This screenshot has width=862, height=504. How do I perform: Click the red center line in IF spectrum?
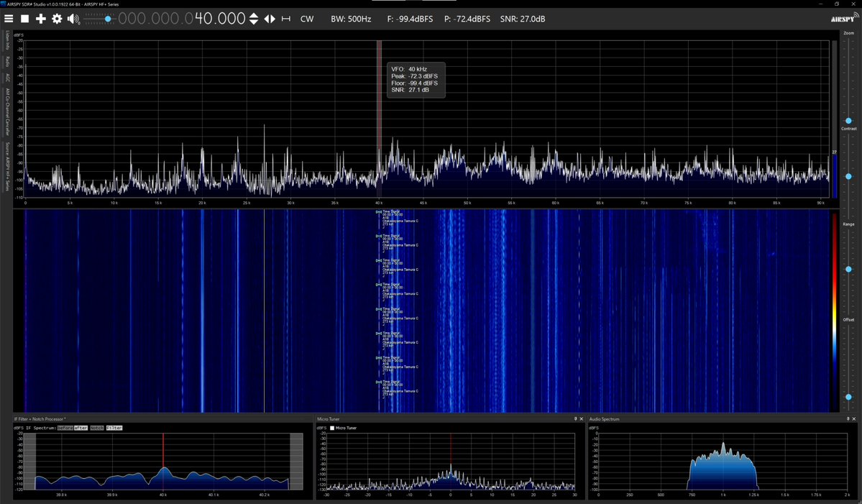pos(162,461)
